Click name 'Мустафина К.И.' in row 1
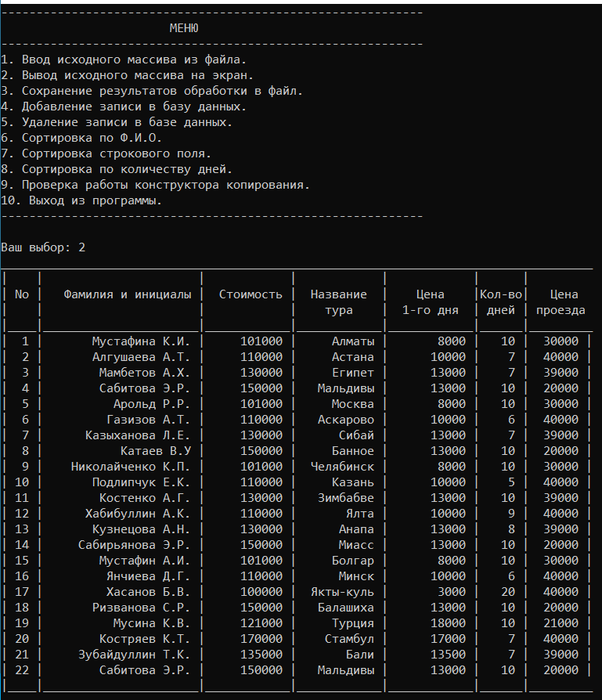 pyautogui.click(x=141, y=341)
